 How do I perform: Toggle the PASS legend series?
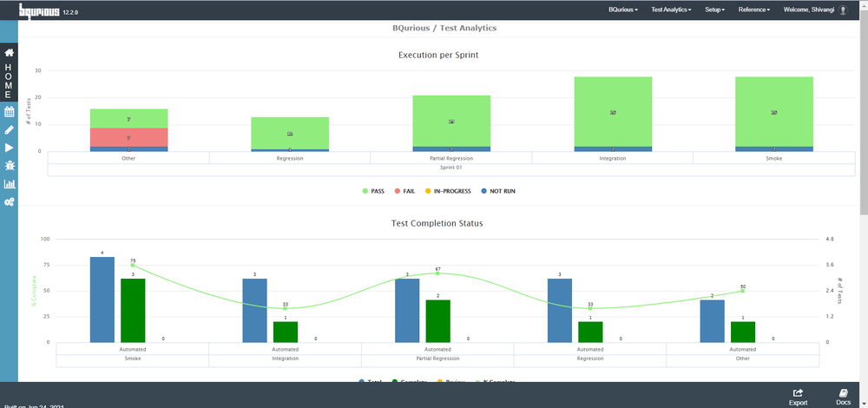[x=373, y=191]
